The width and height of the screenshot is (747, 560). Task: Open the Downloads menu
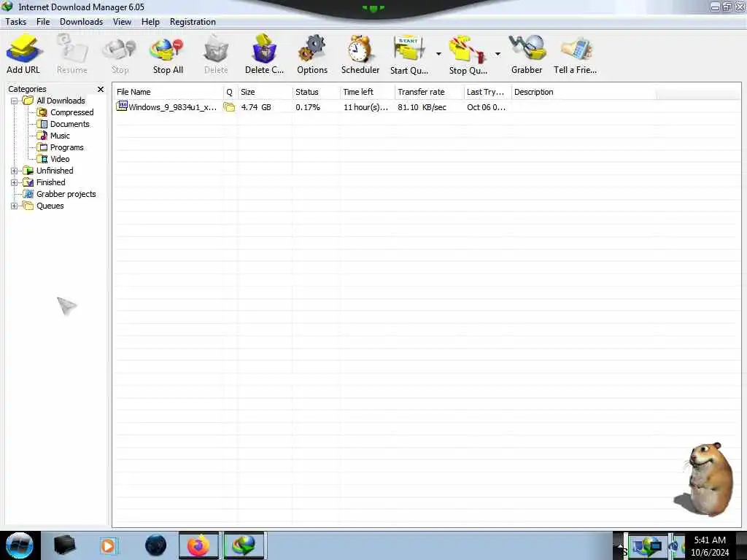pos(81,22)
